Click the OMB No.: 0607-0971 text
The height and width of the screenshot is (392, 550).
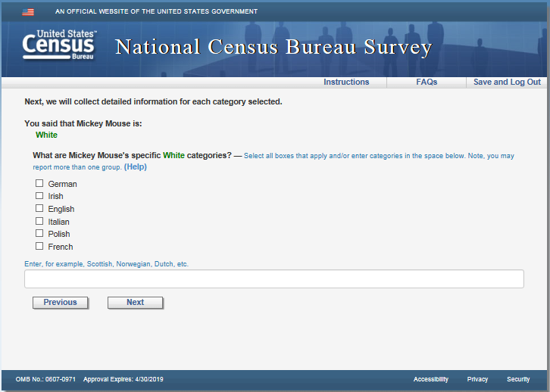[45, 379]
